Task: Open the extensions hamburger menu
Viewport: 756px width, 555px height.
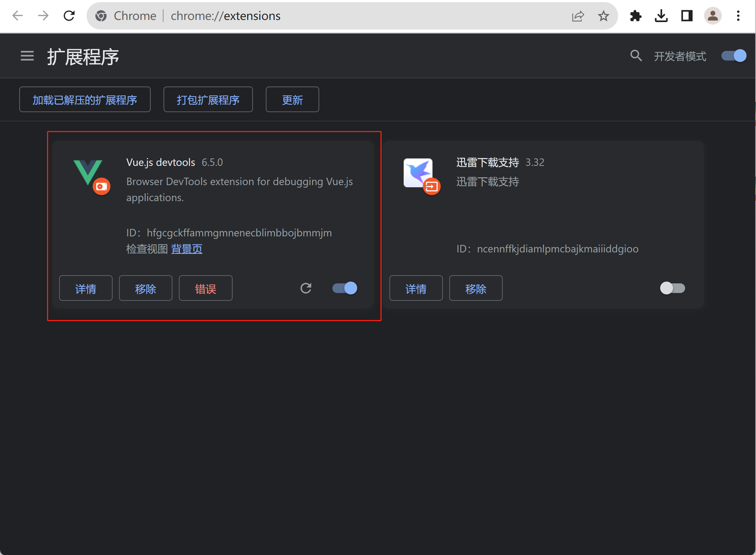Action: click(27, 56)
